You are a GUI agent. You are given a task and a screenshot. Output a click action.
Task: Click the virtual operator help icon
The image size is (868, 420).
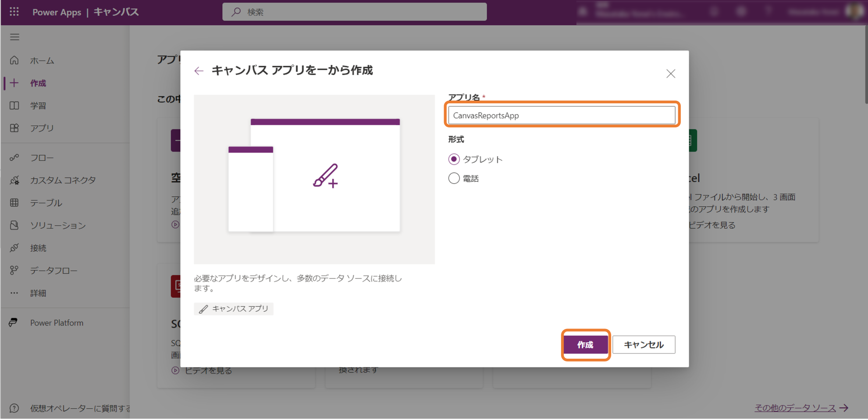click(14, 408)
